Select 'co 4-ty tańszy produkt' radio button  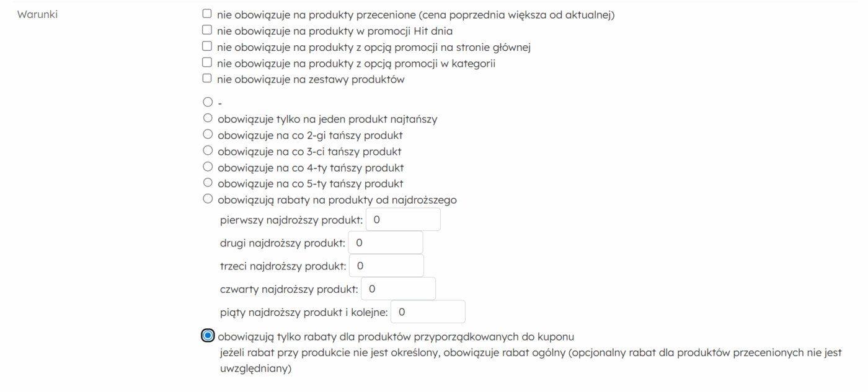[208, 167]
